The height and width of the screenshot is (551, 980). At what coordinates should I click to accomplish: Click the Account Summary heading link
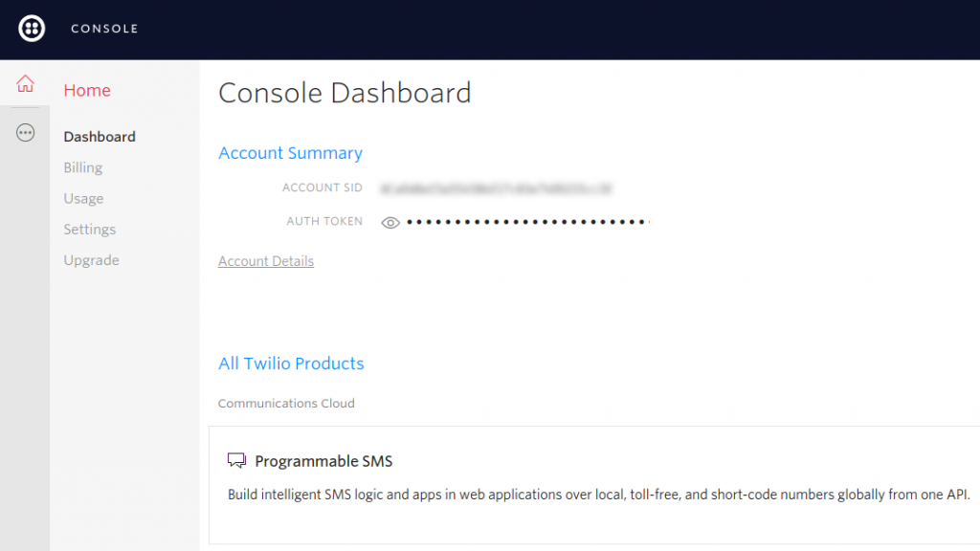tap(290, 153)
